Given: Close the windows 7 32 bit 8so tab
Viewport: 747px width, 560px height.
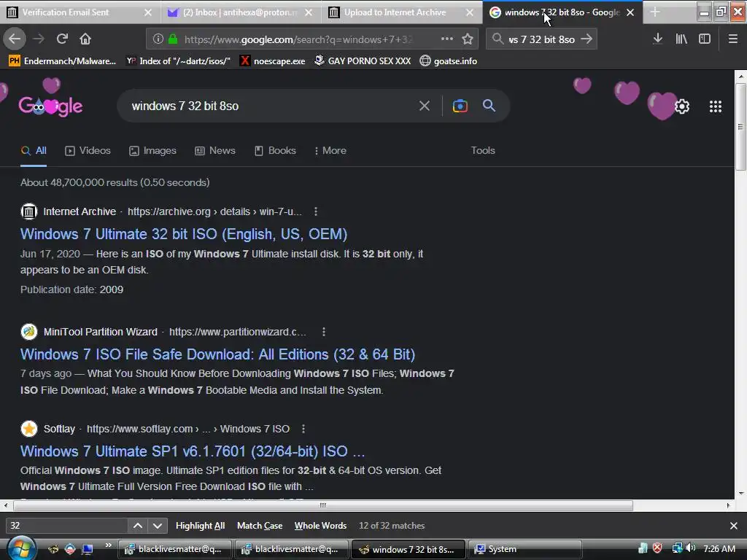Looking at the screenshot, I should tap(630, 12).
